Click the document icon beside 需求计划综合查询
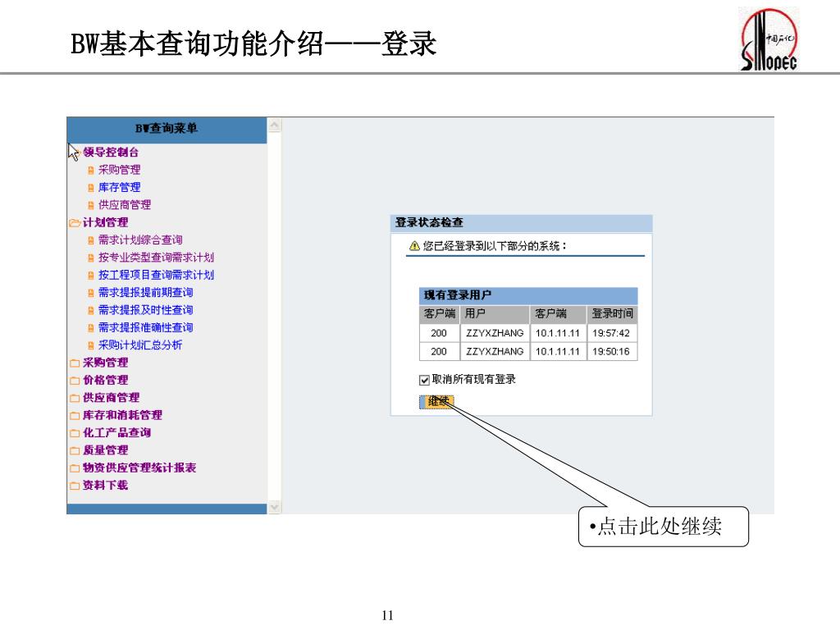Screen dimensions: 840x630 [x=91, y=240]
